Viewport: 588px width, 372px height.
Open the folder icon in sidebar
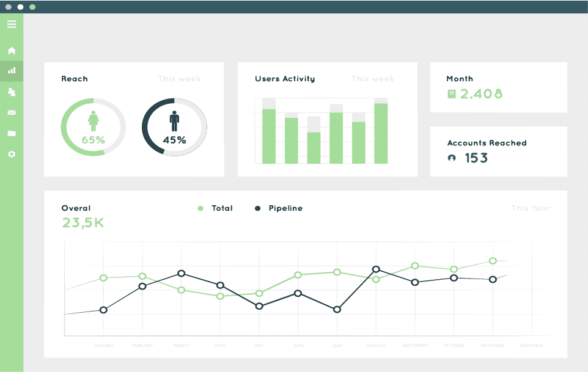(12, 133)
